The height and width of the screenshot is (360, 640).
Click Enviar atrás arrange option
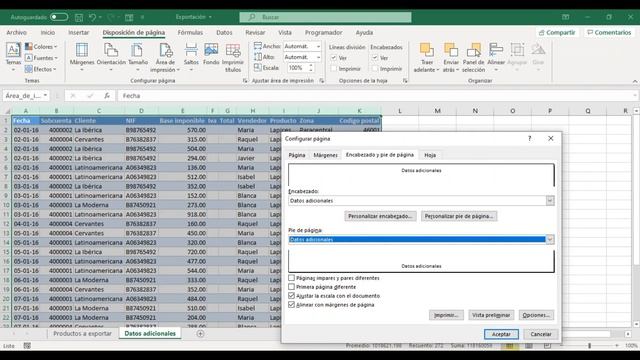451,57
